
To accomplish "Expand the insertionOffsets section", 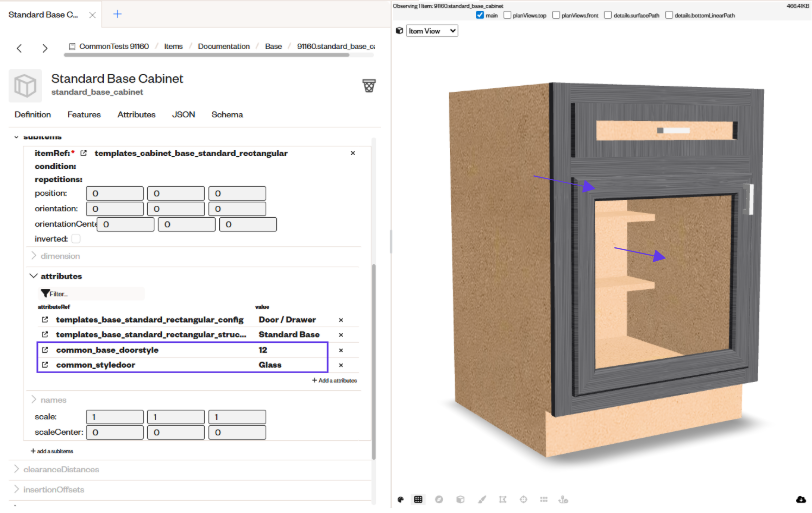I will tap(49, 490).
